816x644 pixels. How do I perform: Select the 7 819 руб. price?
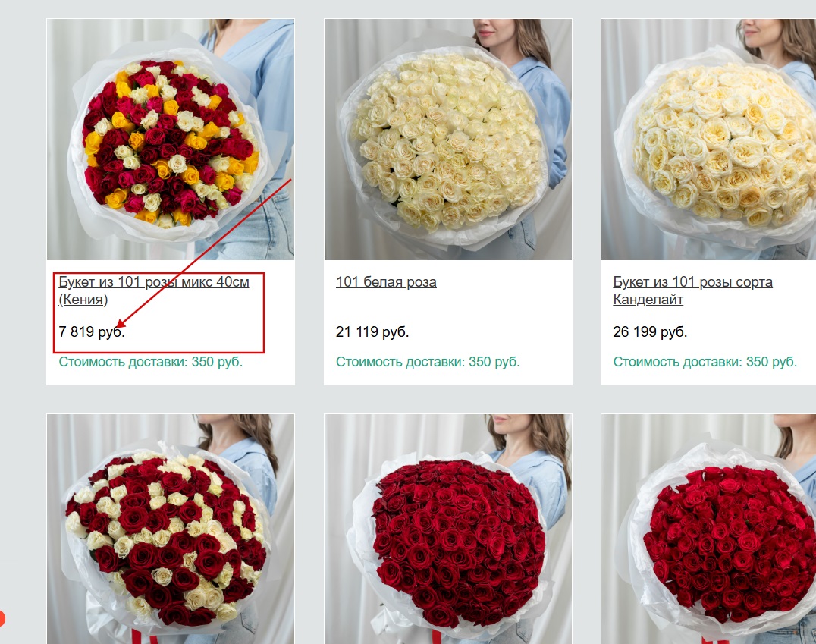click(92, 331)
